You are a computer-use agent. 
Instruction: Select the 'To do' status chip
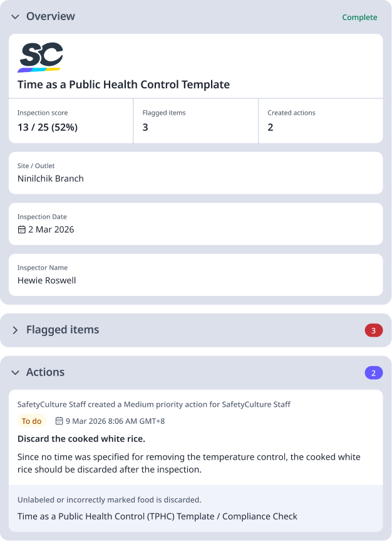[31, 421]
